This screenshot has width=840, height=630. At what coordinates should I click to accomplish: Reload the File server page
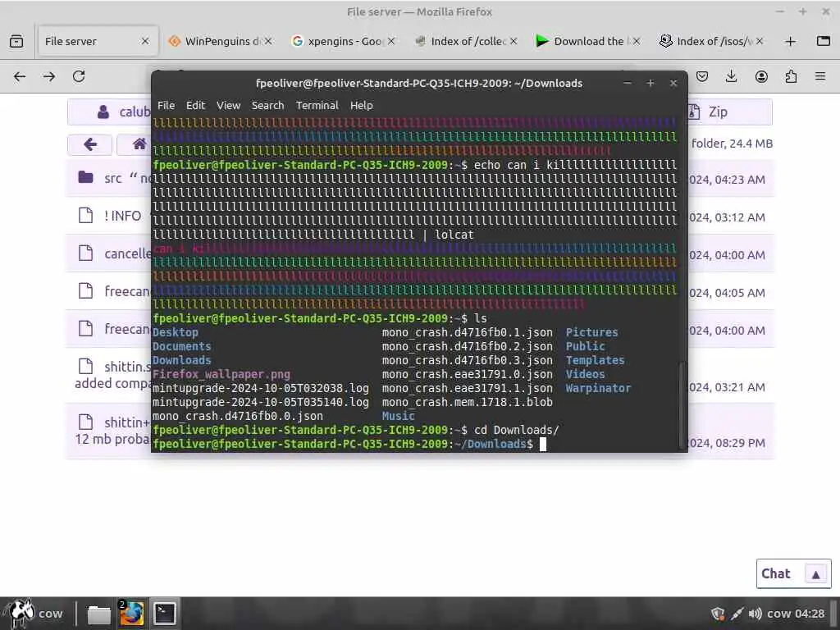(x=79, y=76)
